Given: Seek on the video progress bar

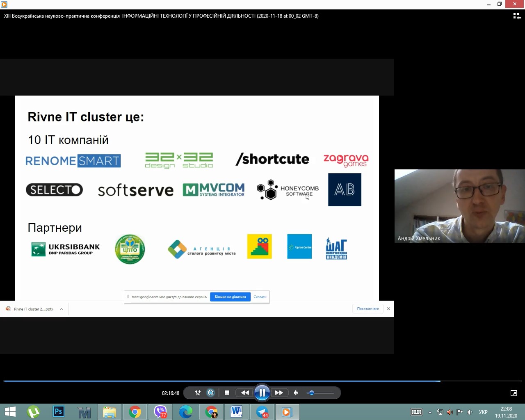Looking at the screenshot, I should tap(262, 381).
